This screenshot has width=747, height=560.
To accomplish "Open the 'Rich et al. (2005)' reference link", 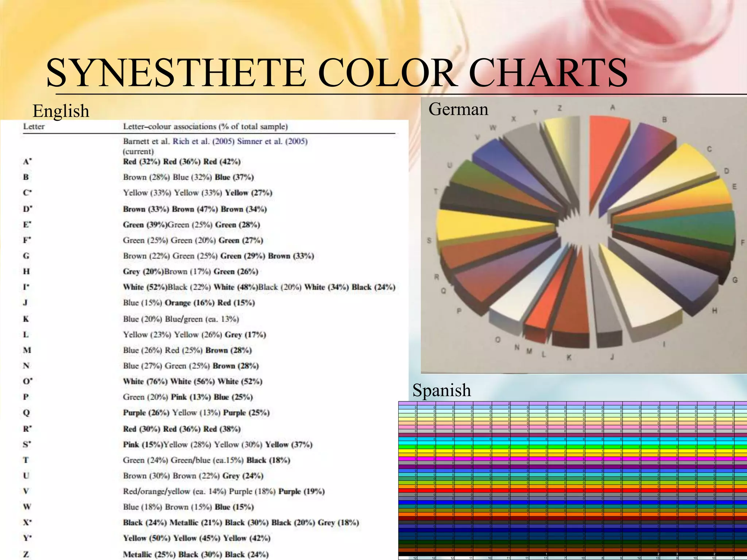I will click(203, 141).
